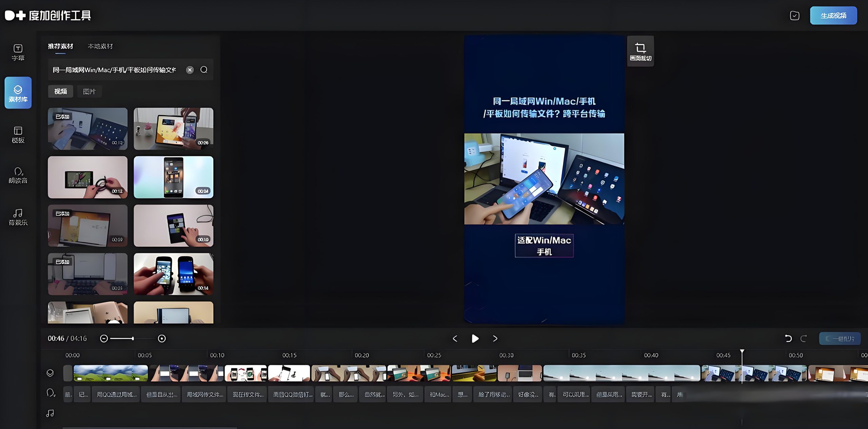Jump to previous clip with left chevron
The image size is (868, 429).
455,339
